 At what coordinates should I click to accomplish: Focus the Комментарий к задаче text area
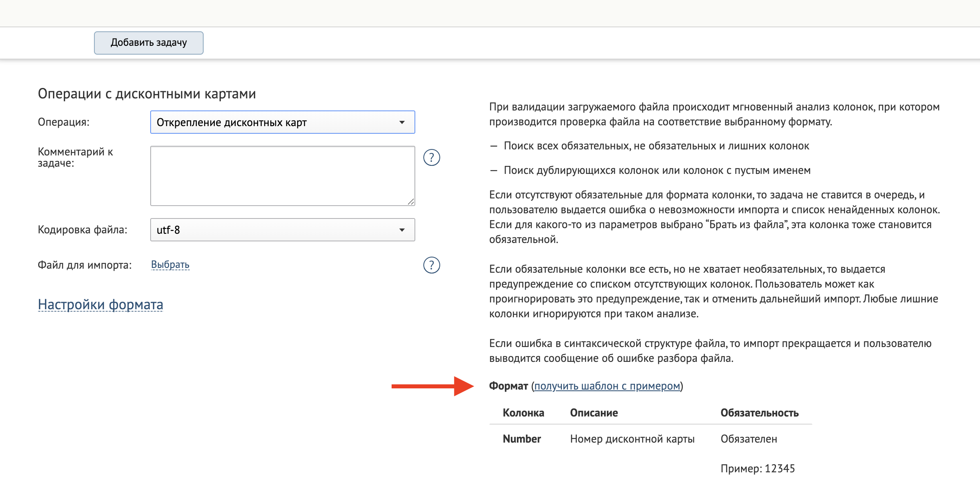[282, 176]
